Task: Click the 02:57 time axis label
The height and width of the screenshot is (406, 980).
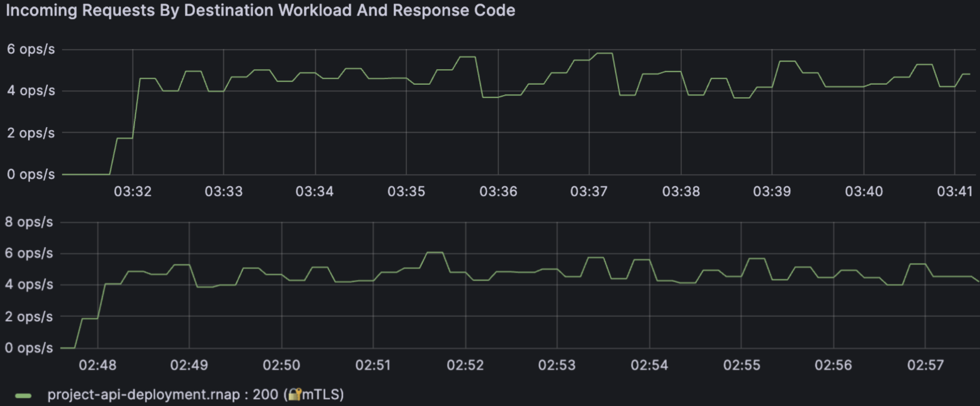Action: 925,365
